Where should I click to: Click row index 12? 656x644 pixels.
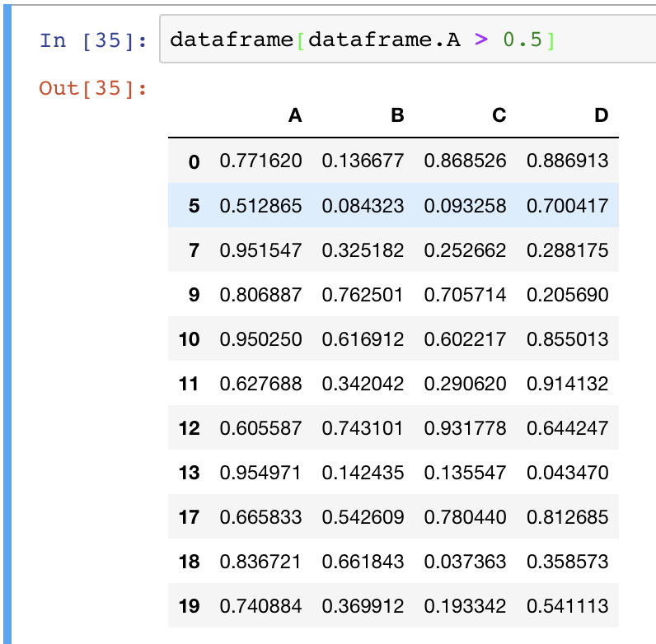(189, 428)
